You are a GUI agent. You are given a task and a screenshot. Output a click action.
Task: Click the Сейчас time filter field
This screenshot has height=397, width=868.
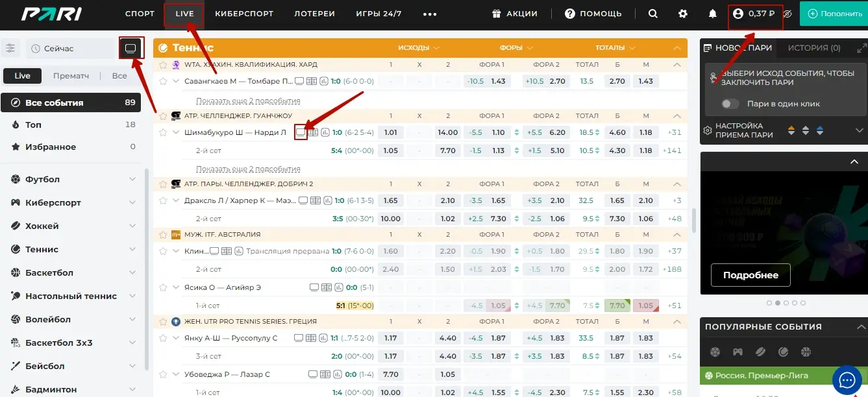(x=70, y=49)
